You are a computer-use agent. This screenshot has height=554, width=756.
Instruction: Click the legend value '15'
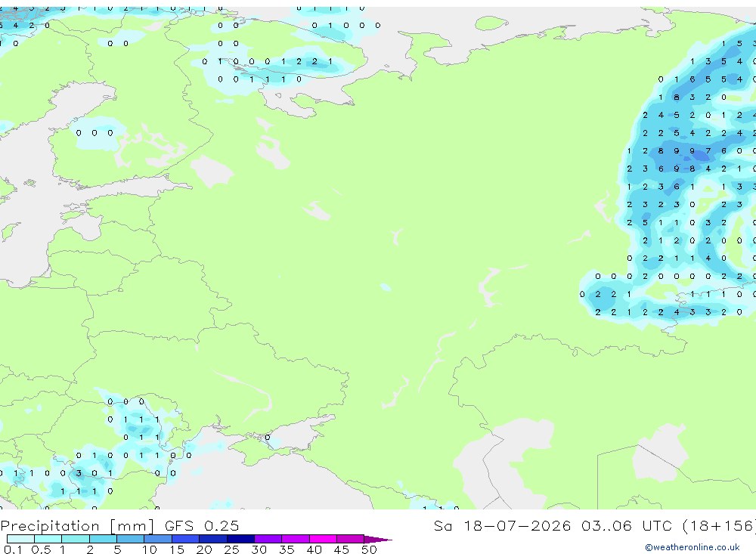tap(176, 549)
